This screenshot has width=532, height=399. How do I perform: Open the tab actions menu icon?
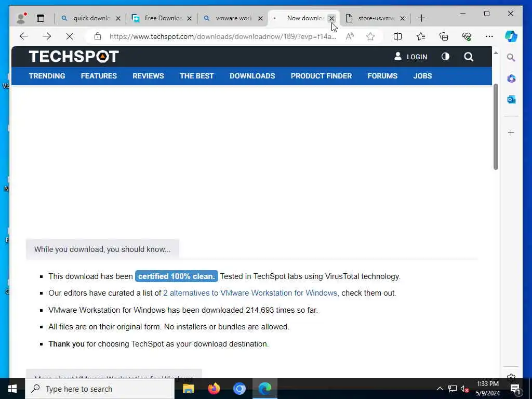coord(41,18)
